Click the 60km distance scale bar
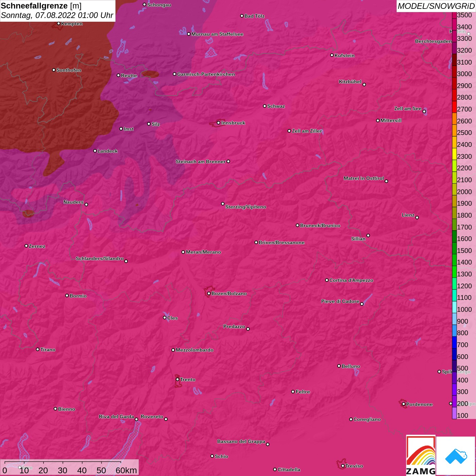476x476 pixels. 63,462
